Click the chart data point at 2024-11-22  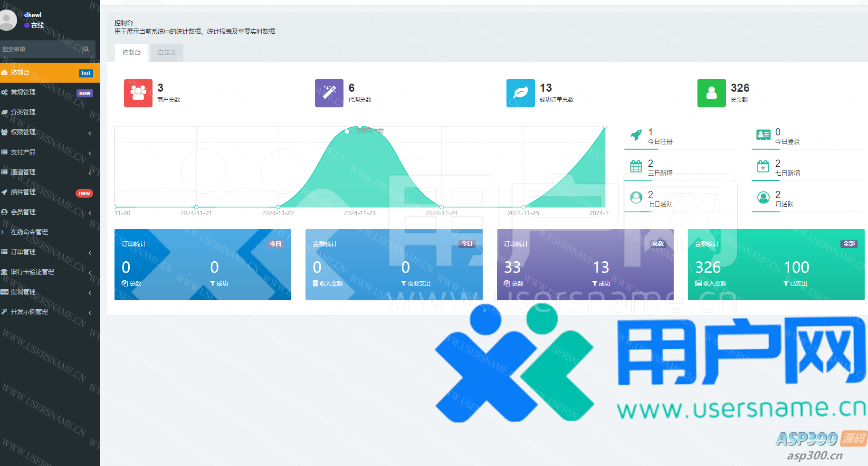click(278, 207)
